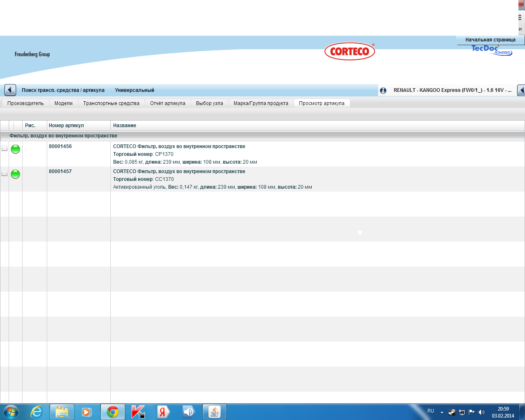Viewport: 525px width, 420px height.
Task: Click the Торговый номер: CC1370 line
Action: click(x=144, y=179)
